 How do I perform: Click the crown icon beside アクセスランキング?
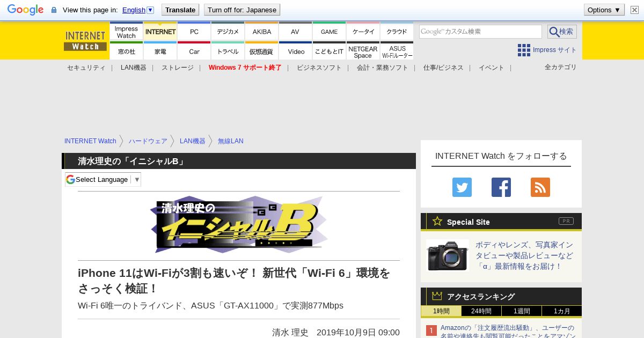(x=437, y=296)
